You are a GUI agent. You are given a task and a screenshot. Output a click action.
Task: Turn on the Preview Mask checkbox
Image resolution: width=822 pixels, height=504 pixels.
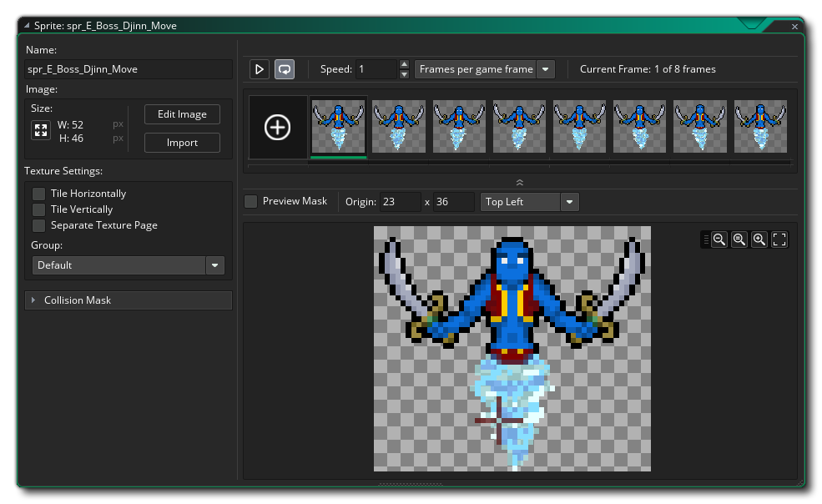pyautogui.click(x=251, y=201)
